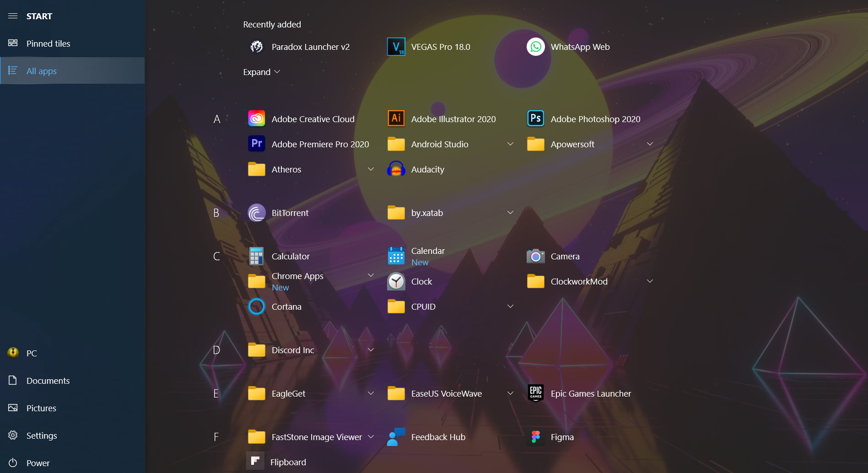The image size is (868, 473).
Task: Open the Clock icon
Action: [x=396, y=281]
